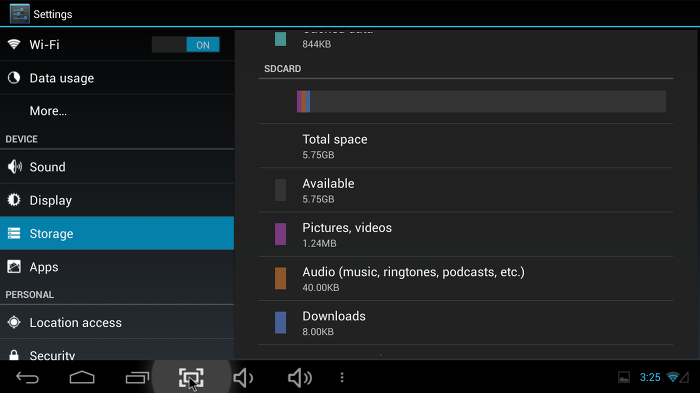Open the Wi-Fi settings entry
Screen dimensions: 700x393
(117, 45)
